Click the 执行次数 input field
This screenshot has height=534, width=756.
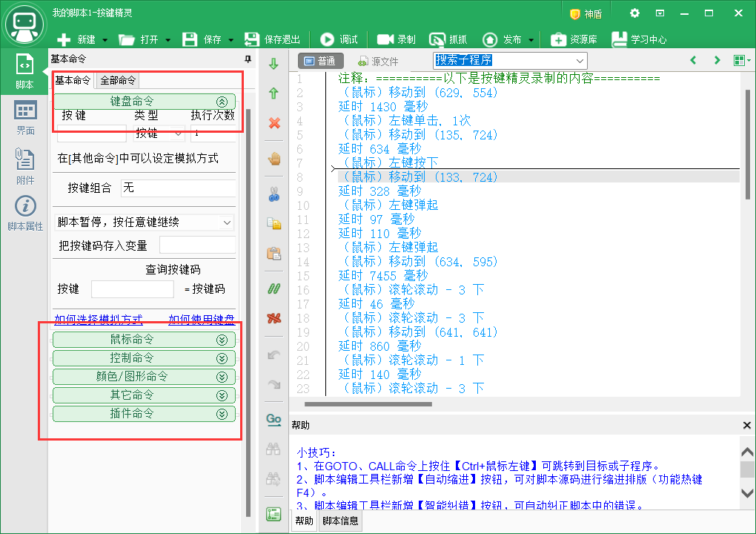pyautogui.click(x=213, y=133)
